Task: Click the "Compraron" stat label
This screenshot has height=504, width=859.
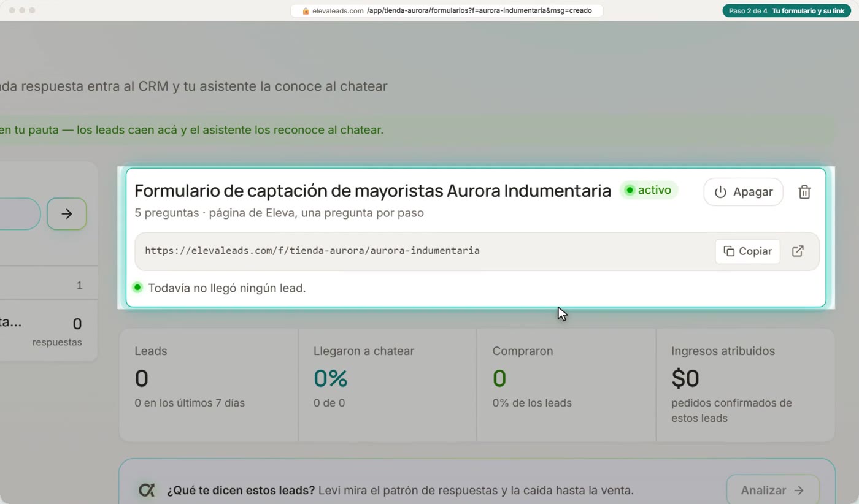Action: pyautogui.click(x=523, y=351)
